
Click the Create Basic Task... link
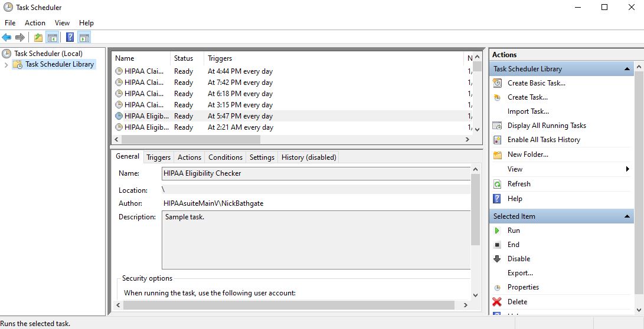[x=537, y=83]
